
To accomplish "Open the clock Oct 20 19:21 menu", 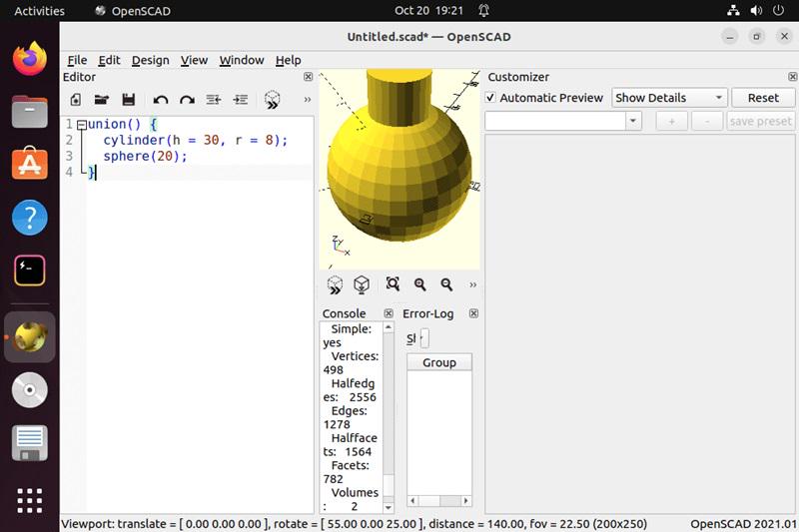I will pos(428,11).
